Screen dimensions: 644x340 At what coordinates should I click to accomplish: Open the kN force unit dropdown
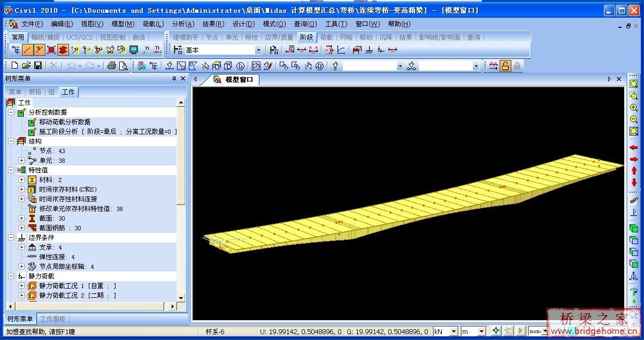(x=454, y=332)
